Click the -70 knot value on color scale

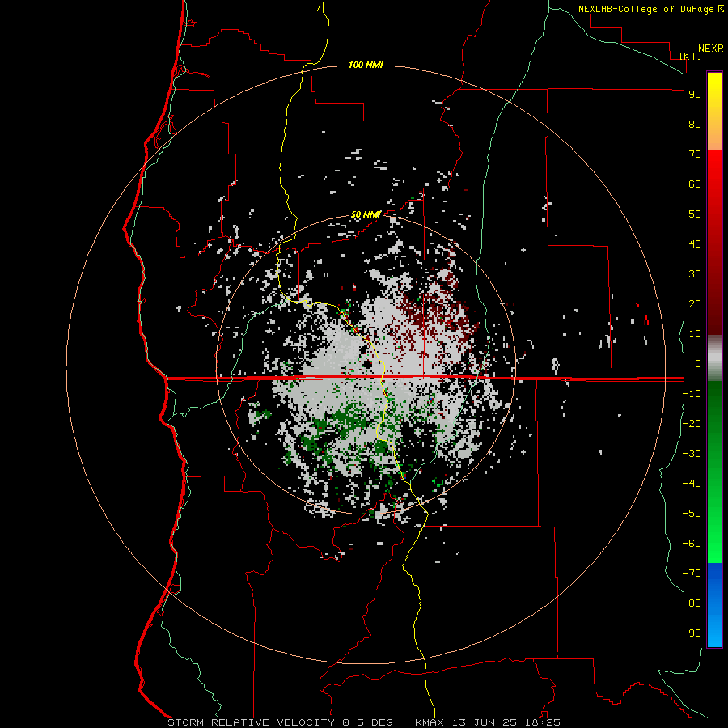tap(692, 574)
